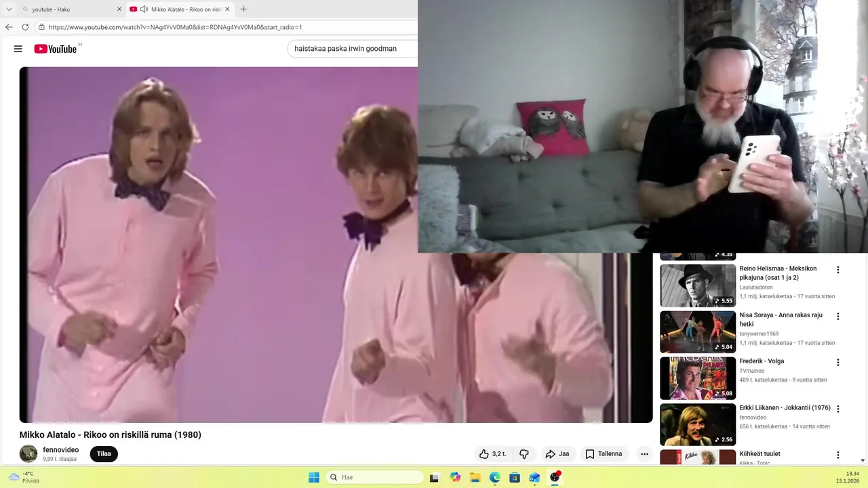Image resolution: width=868 pixels, height=488 pixels.
Task: Open File Explorer from the taskbar
Action: point(475,477)
